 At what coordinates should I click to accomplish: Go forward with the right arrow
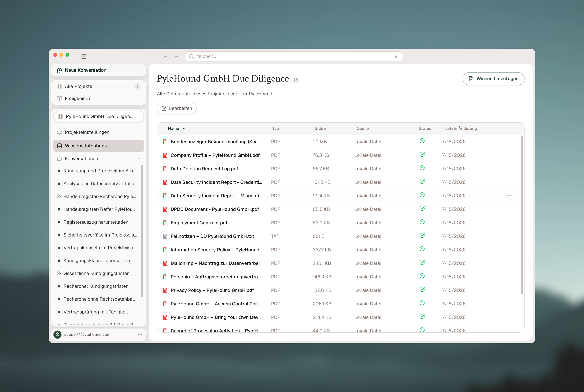coord(176,56)
